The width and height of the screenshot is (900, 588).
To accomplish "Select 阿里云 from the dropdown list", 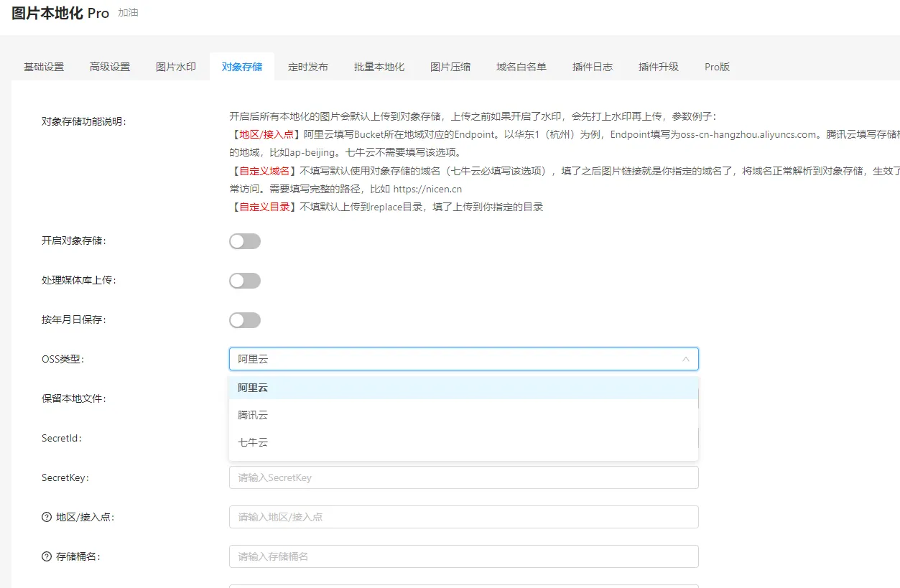I will (x=253, y=388).
